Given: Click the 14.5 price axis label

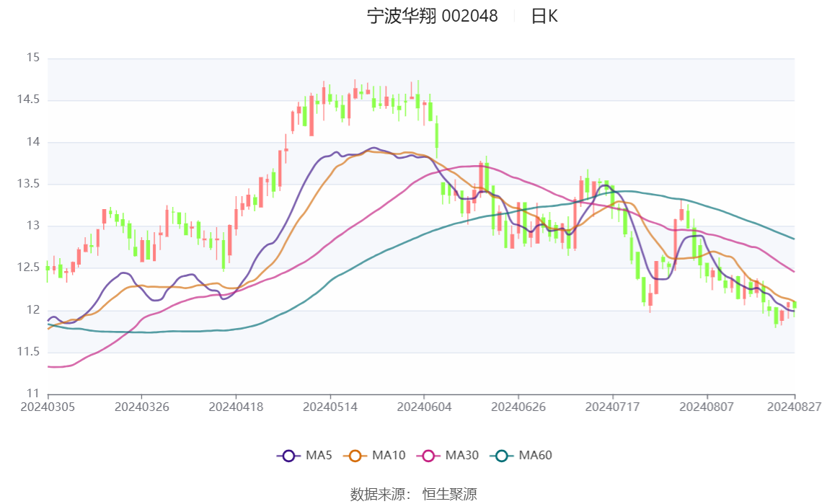Looking at the screenshot, I should [x=29, y=100].
